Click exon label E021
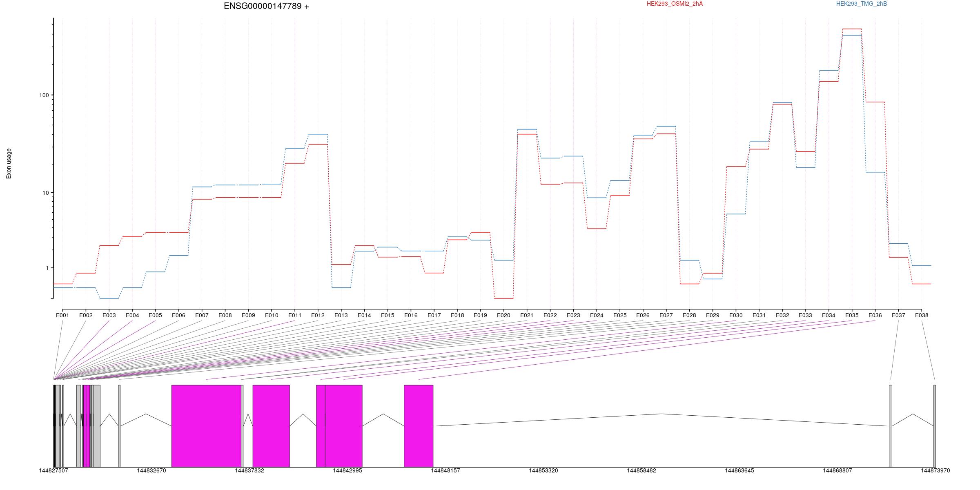This screenshot has height=490, width=980. [527, 315]
